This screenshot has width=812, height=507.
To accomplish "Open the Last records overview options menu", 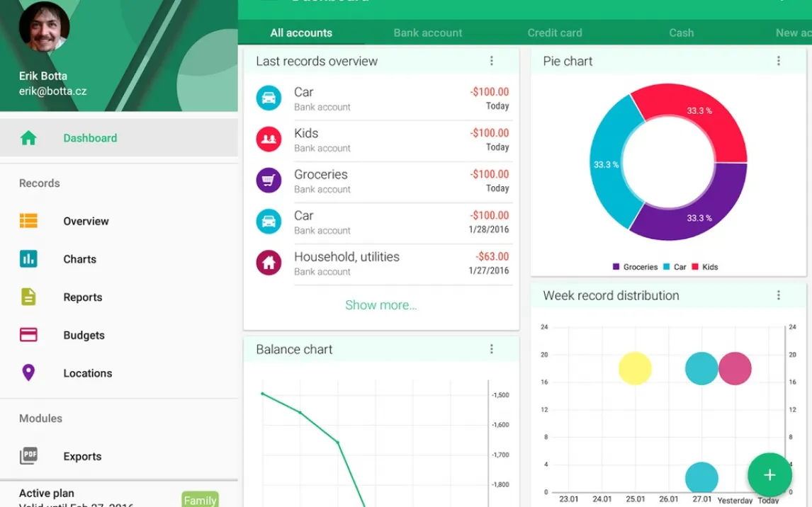I will click(492, 61).
